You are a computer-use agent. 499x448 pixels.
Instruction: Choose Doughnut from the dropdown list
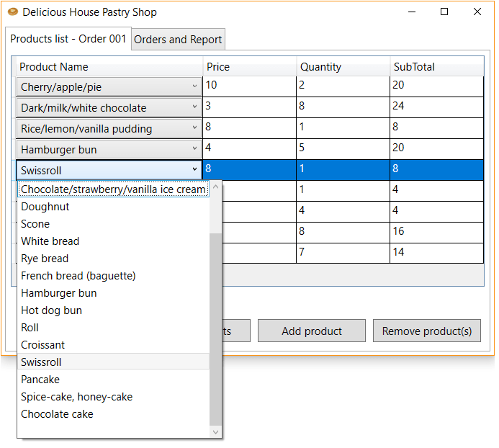(45, 207)
